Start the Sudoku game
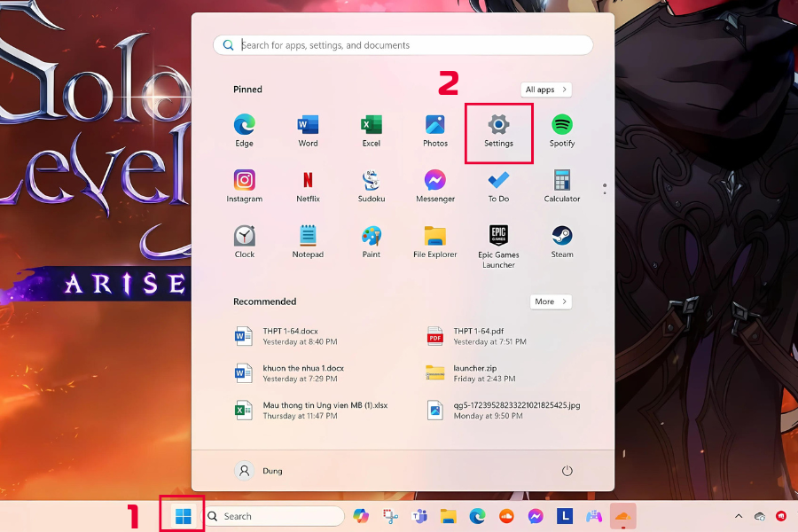 372,186
